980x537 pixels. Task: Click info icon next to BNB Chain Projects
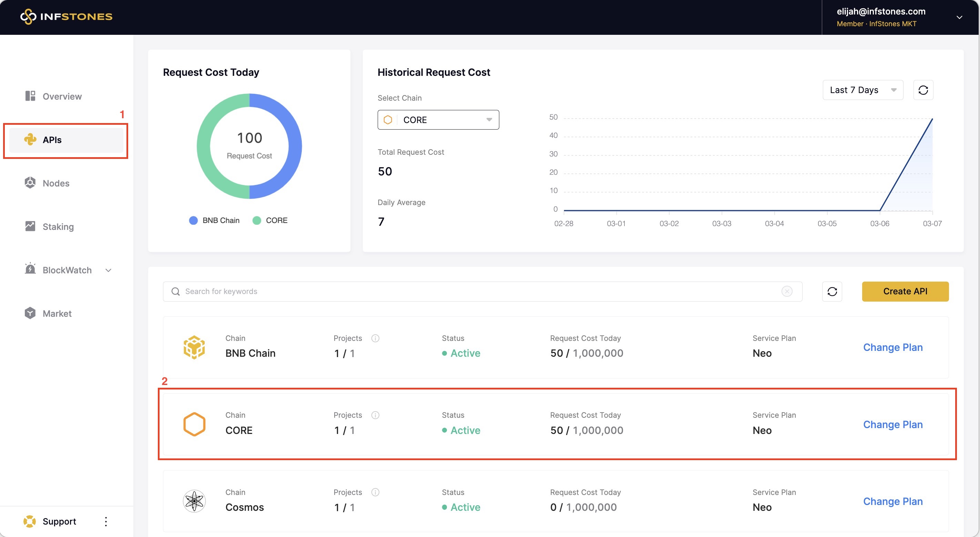(x=375, y=338)
